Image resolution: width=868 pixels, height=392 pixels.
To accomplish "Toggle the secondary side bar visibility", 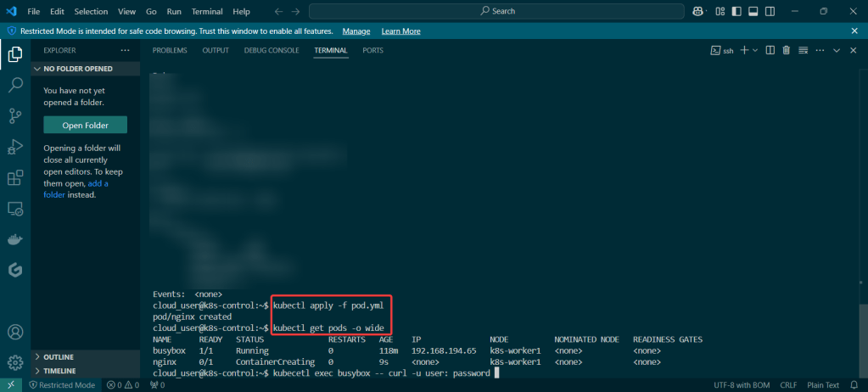I will 770,11.
